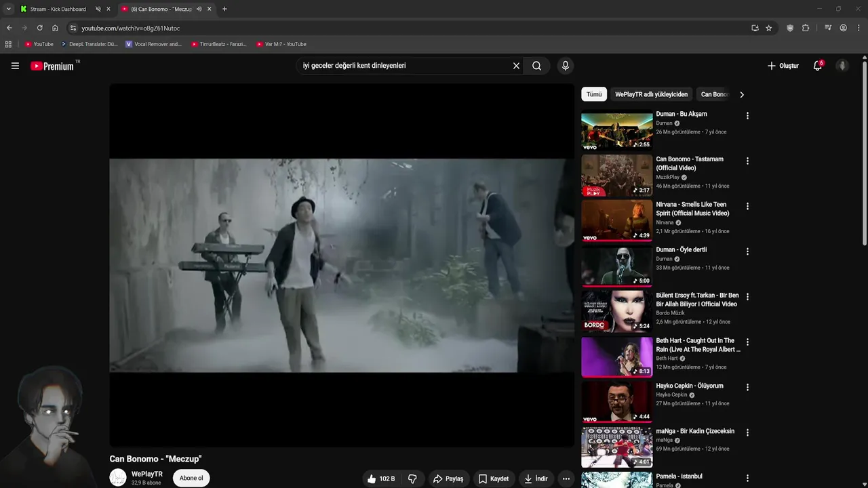Share the video via Paylaş
Image resolution: width=868 pixels, height=488 pixels.
coord(448,479)
